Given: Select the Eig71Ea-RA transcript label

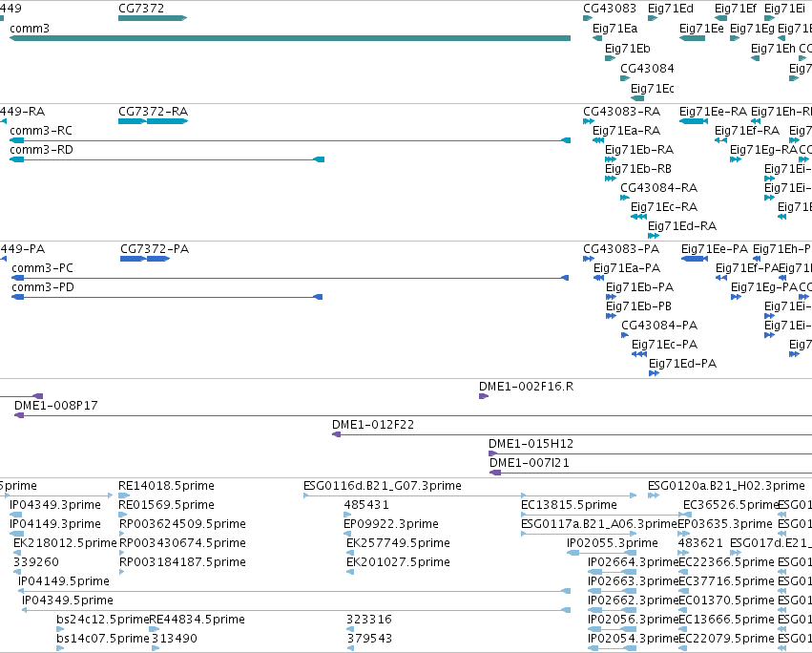Looking at the screenshot, I should click(627, 131).
